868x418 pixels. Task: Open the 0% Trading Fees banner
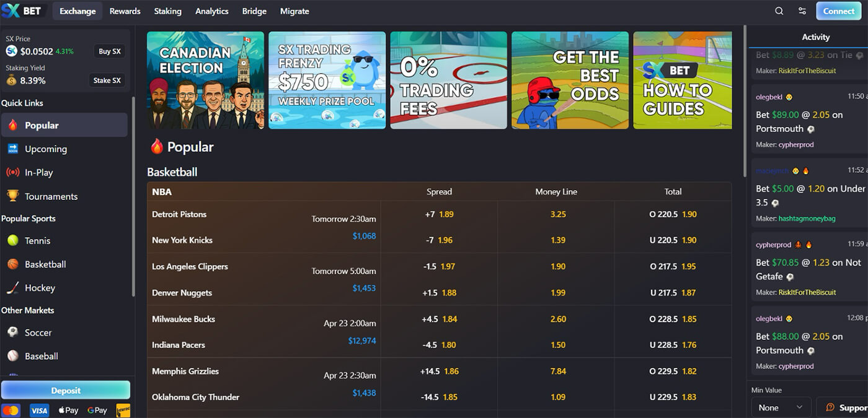click(448, 81)
